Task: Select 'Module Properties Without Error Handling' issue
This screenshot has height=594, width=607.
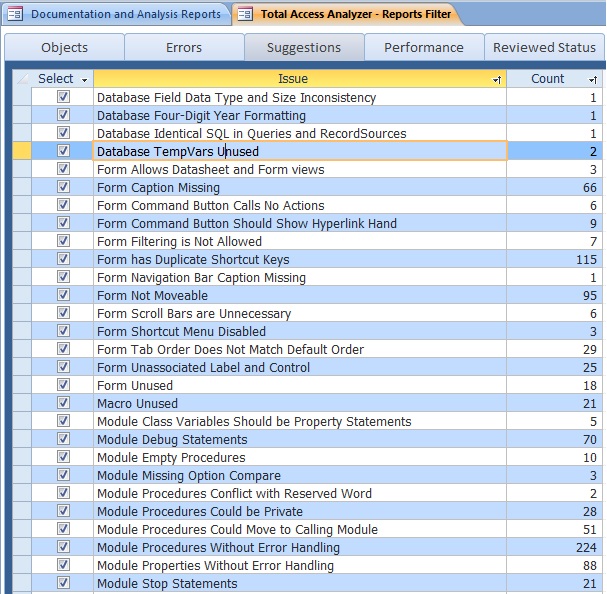Action: 215,566
